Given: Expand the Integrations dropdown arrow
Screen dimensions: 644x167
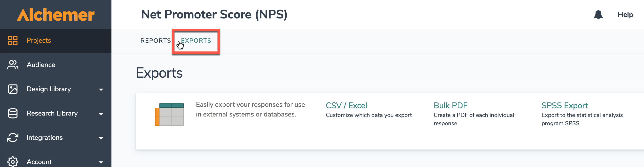Looking at the screenshot, I should (101, 138).
